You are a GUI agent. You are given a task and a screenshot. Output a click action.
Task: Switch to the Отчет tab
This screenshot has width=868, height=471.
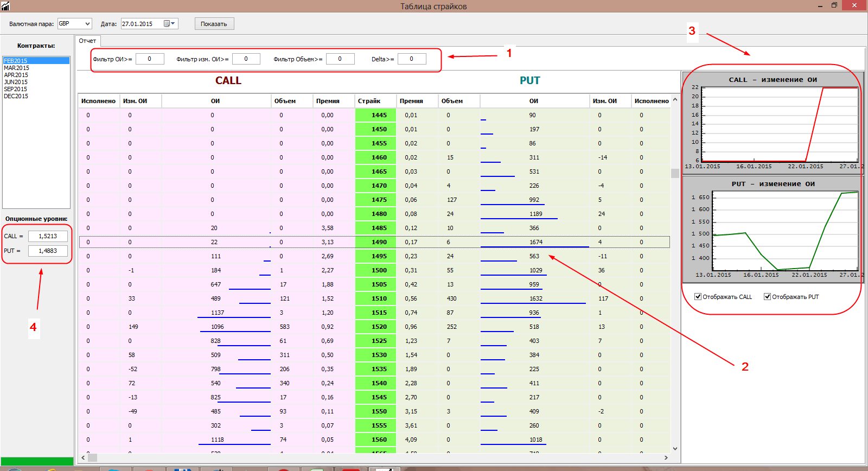pyautogui.click(x=87, y=41)
